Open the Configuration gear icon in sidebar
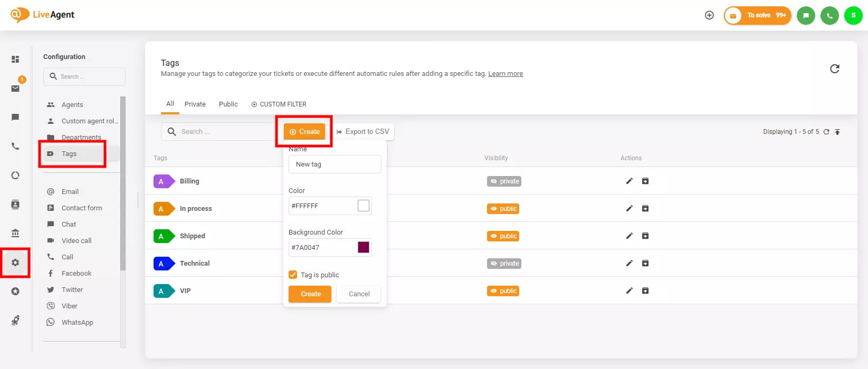Screen dimensions: 868x369 pos(15,263)
